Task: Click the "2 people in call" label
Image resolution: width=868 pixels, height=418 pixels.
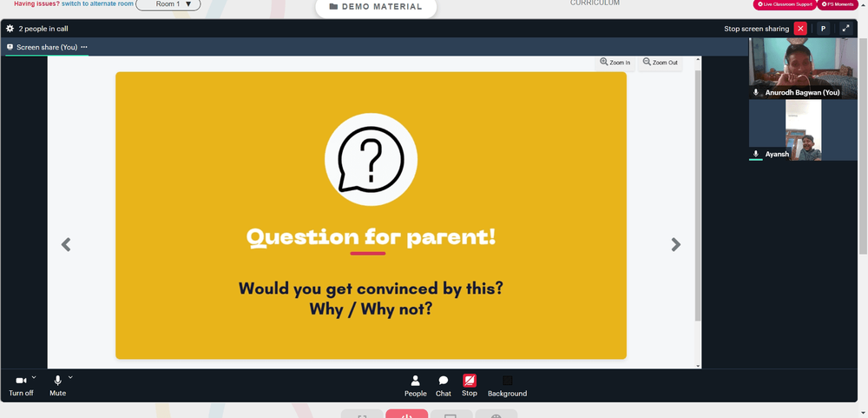Action: click(x=43, y=29)
